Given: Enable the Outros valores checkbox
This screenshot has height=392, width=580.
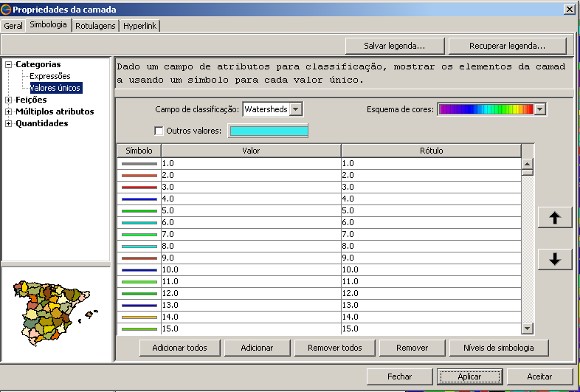Looking at the screenshot, I should coord(159,131).
